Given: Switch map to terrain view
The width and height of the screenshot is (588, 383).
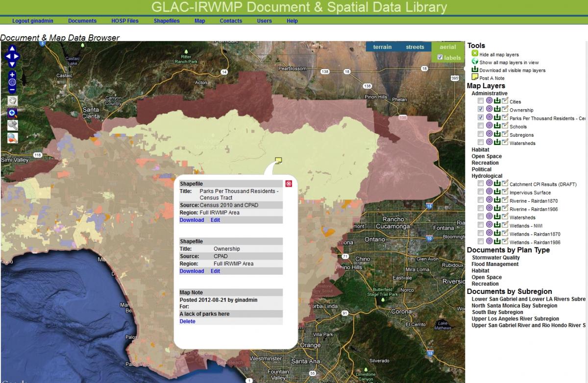Looking at the screenshot, I should coord(382,47).
